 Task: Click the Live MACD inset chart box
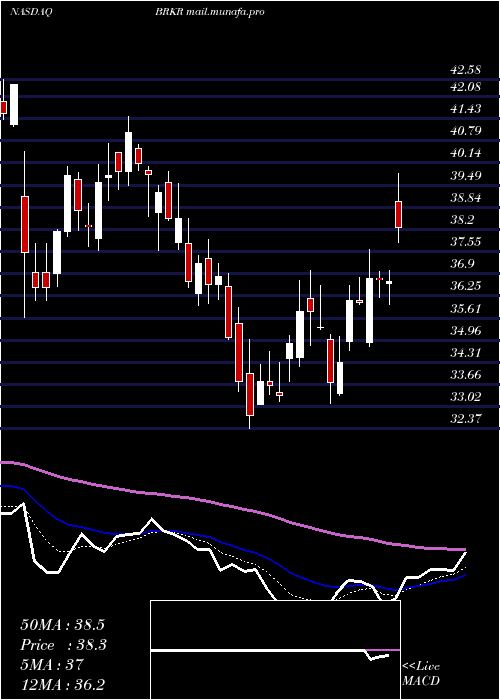point(275,650)
